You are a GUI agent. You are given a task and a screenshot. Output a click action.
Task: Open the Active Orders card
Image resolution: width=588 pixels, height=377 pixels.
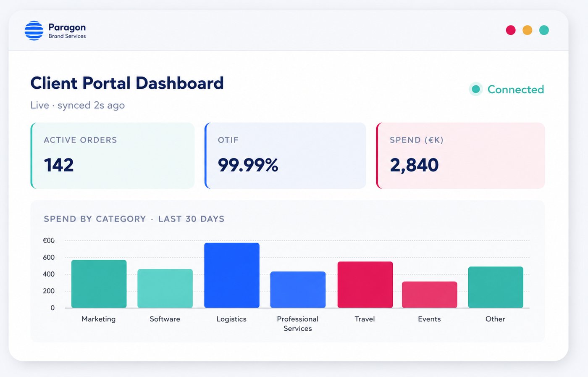pyautogui.click(x=113, y=156)
